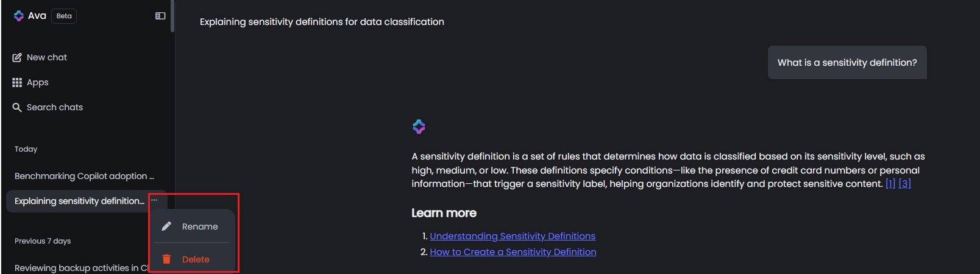
Task: Collapse the sidebar panel toggle icon
Action: [160, 16]
